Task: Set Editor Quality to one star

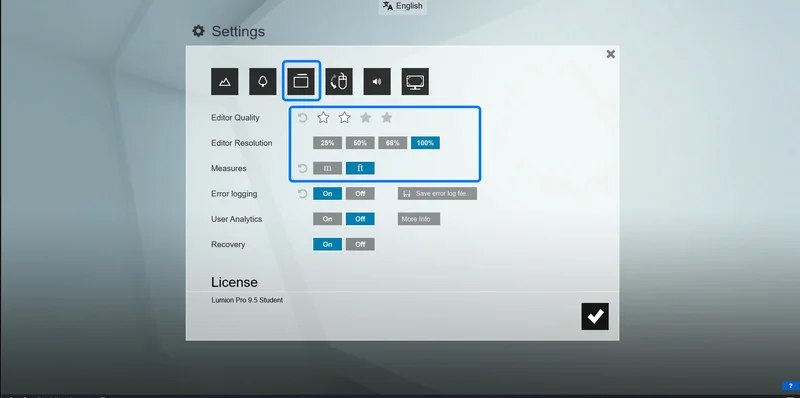Action: [323, 118]
